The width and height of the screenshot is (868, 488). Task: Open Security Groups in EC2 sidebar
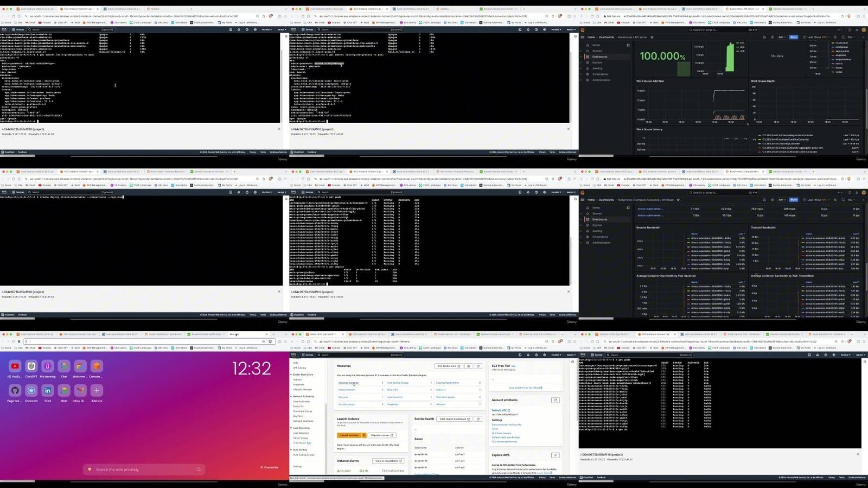(x=301, y=402)
